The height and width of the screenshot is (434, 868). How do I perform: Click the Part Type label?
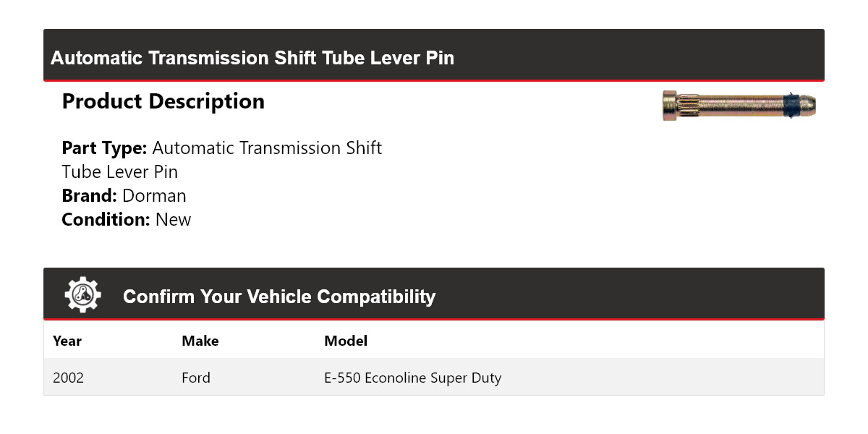click(105, 148)
